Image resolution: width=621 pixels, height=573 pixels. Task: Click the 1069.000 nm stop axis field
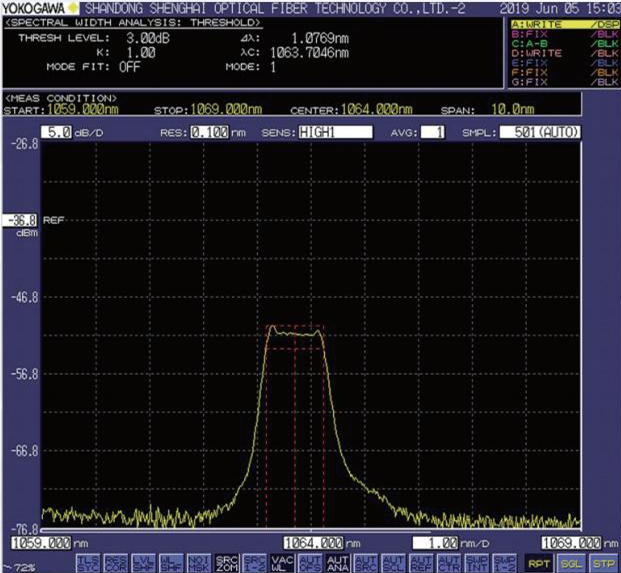[x=571, y=543]
